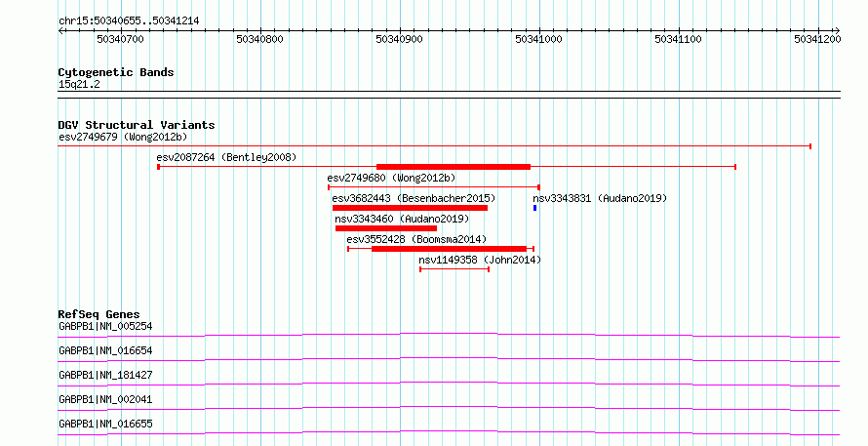
Task: Open variant esv2749680 (Wong2012b) label
Action: [391, 178]
